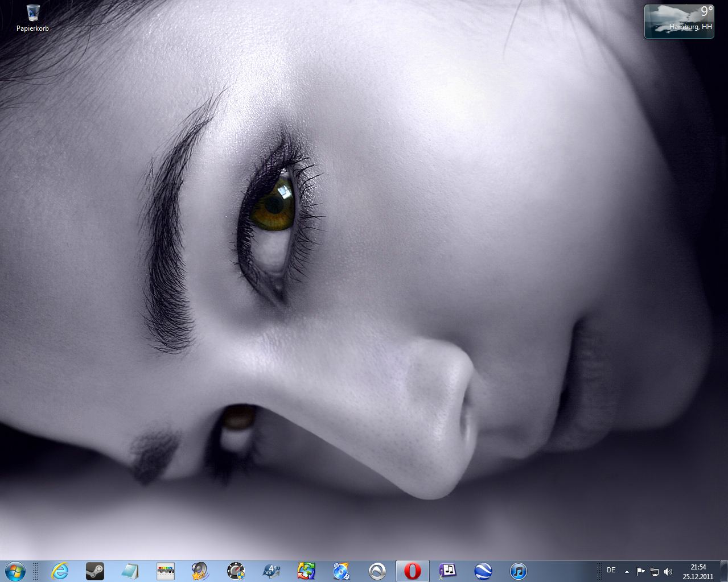Click the Hamburg weather gadget

click(678, 22)
